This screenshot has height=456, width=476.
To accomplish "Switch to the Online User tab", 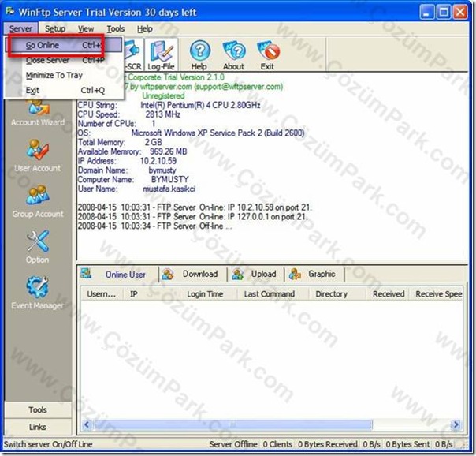I will pyautogui.click(x=117, y=274).
